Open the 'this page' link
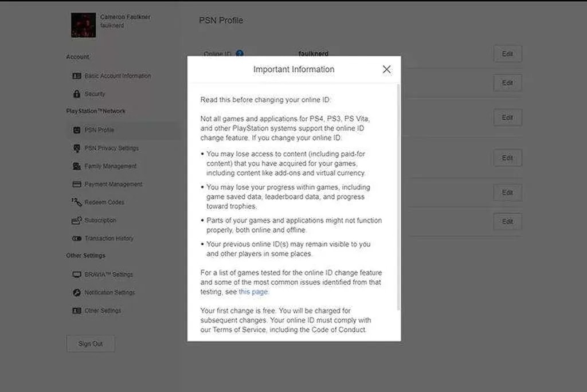Viewport: 587px width, 392px height. tap(253, 292)
